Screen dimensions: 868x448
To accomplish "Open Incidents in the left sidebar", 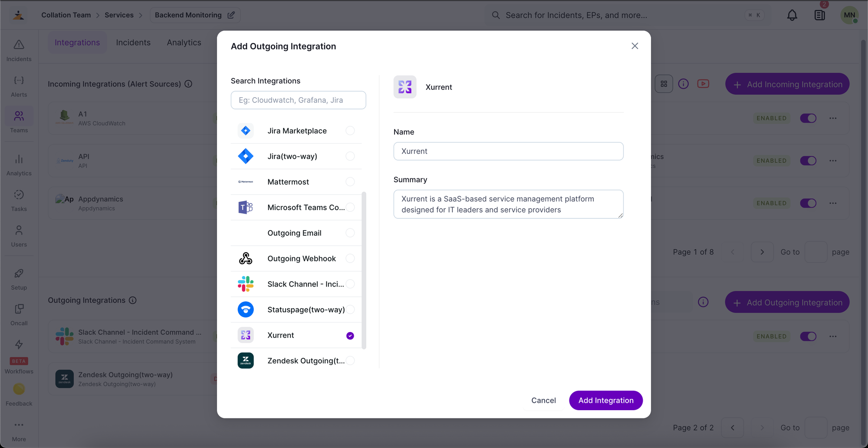I will (x=19, y=50).
